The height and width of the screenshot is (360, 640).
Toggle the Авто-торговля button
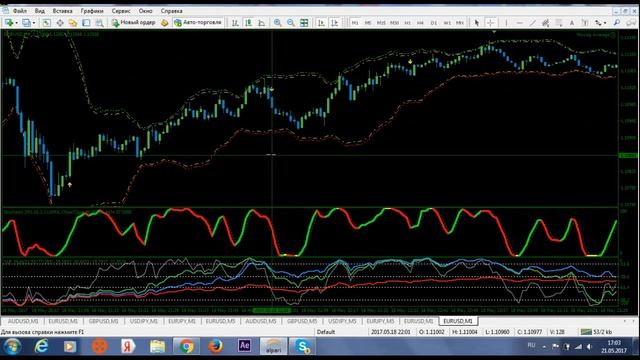pyautogui.click(x=198, y=23)
